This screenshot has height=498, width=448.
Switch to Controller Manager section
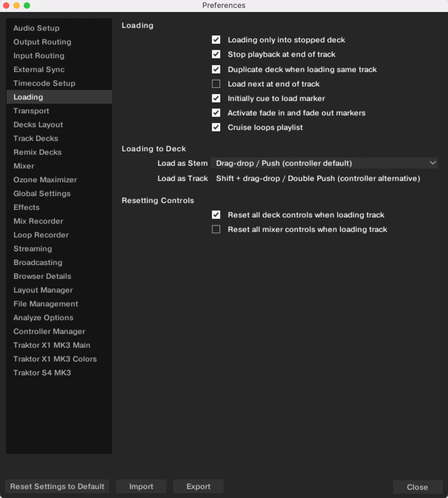coord(49,331)
